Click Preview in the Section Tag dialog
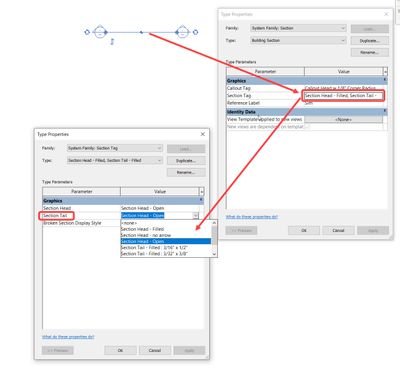Screen dimensions: 400x371 58,350
